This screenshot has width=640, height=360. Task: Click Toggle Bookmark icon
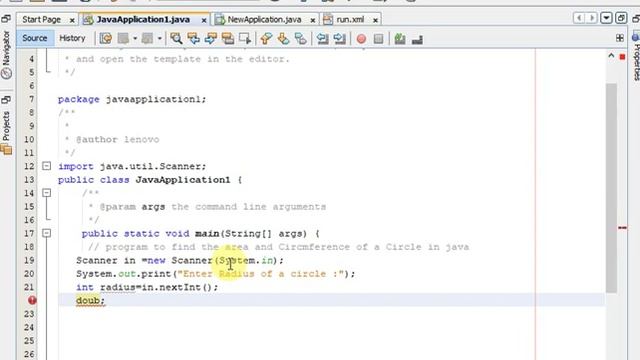pos(300,38)
